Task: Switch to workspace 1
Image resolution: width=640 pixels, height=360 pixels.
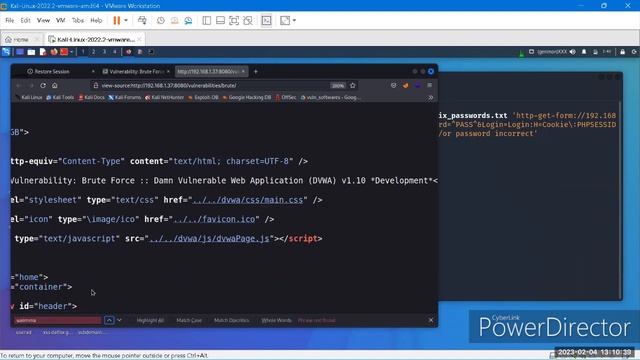Action: (x=83, y=52)
